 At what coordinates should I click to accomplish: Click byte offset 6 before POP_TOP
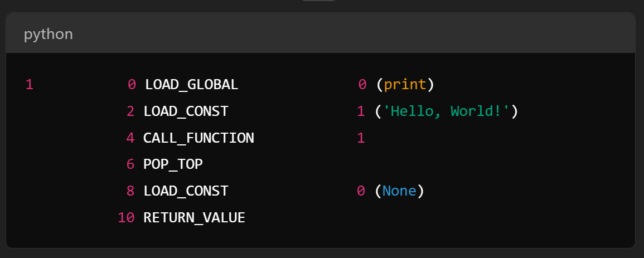pos(130,164)
